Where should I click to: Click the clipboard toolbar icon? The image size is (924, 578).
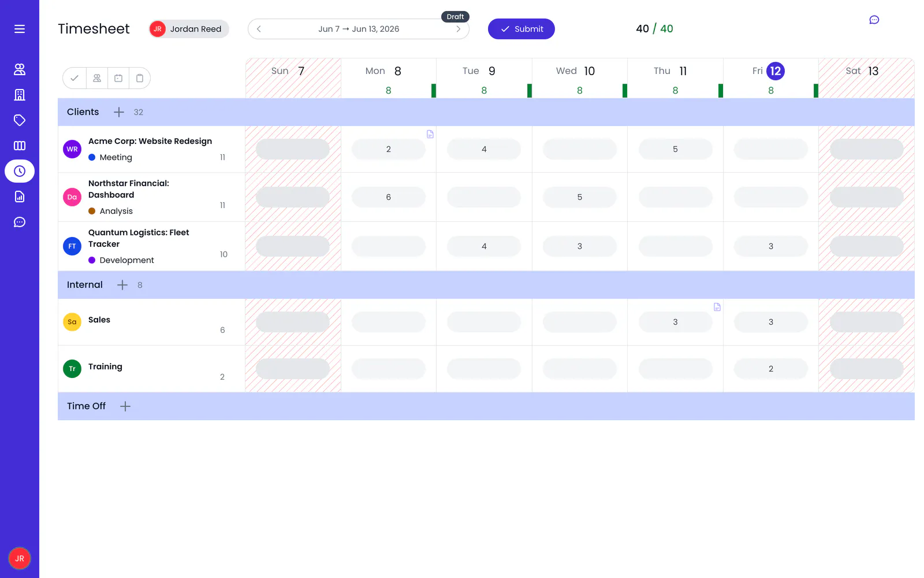(x=140, y=78)
